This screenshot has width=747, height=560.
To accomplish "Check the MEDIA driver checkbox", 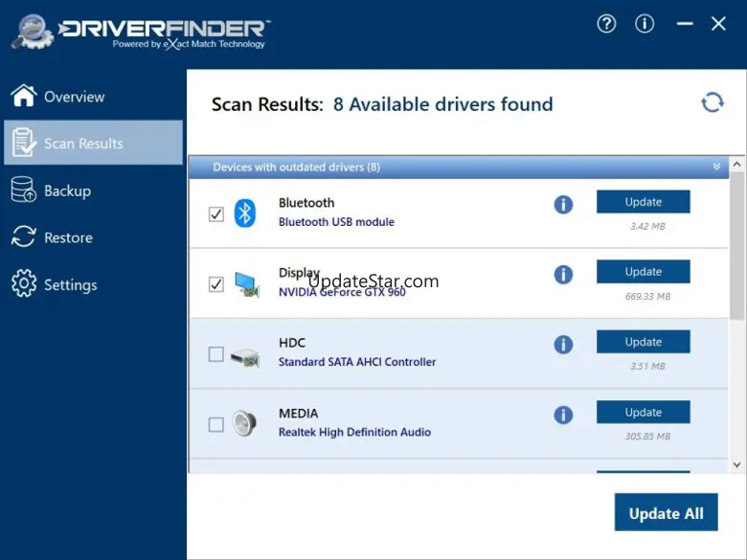I will (216, 424).
